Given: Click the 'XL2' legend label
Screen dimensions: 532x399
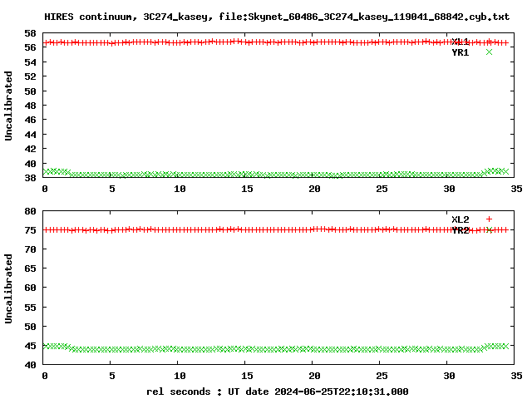Looking at the screenshot, I should tap(460, 219).
